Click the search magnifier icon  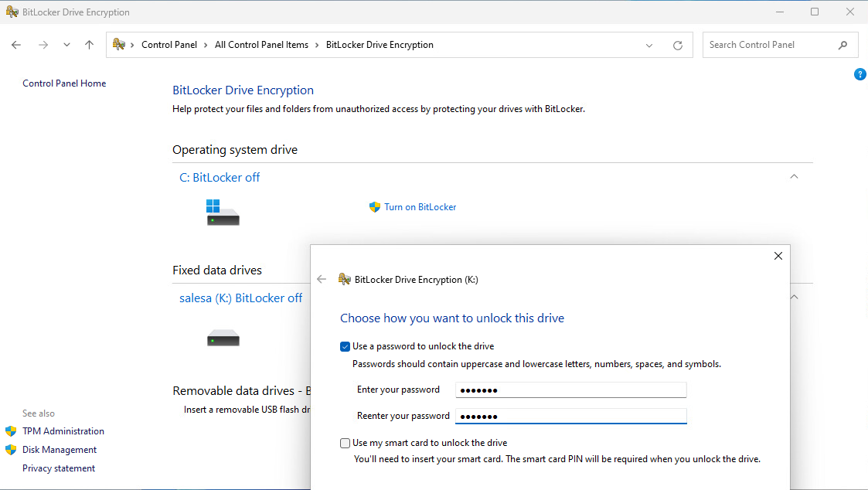pos(843,45)
